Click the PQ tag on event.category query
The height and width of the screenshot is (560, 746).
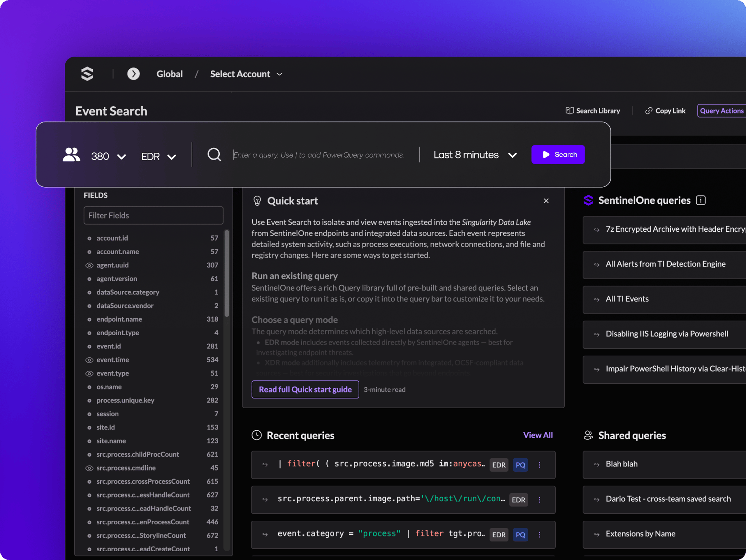coord(520,535)
